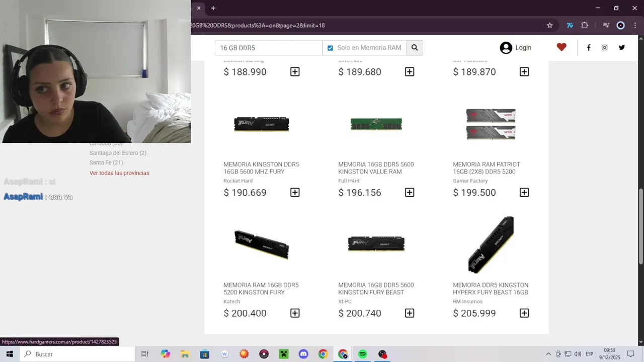Viewport: 644px width, 362px height.
Task: Open the media control icon in Chrome toolbar
Action: (606, 25)
